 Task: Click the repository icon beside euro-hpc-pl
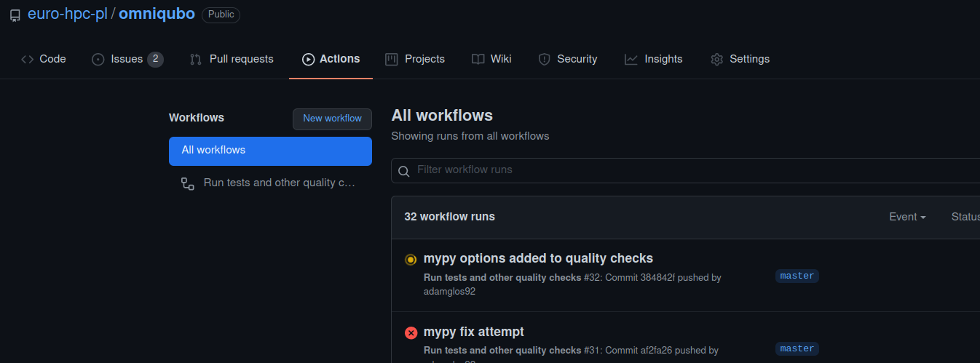tap(15, 15)
